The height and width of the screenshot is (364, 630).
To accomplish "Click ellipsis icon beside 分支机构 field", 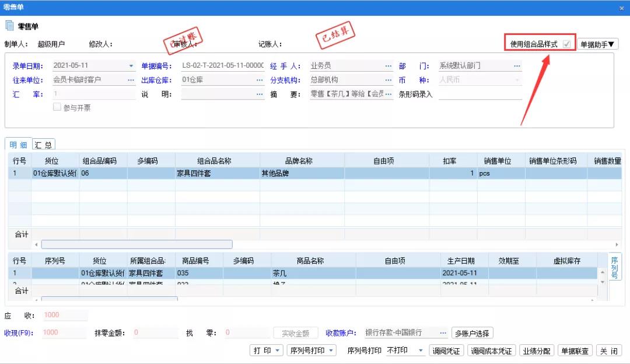I will (388, 80).
